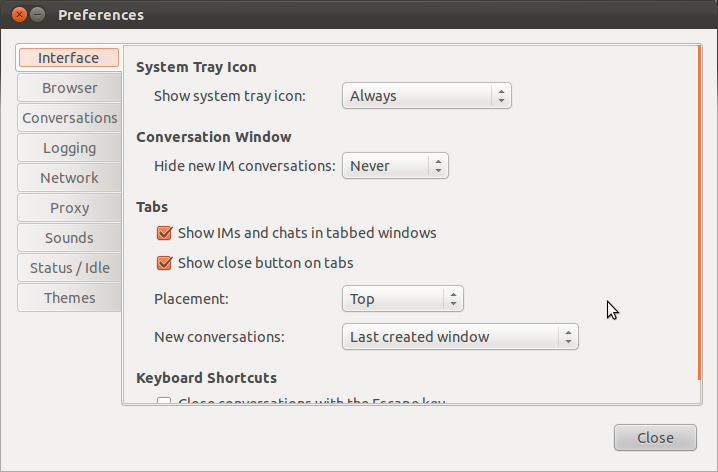Show the Proxy settings tab
Viewport: 718px width, 472px height.
pyautogui.click(x=69, y=208)
